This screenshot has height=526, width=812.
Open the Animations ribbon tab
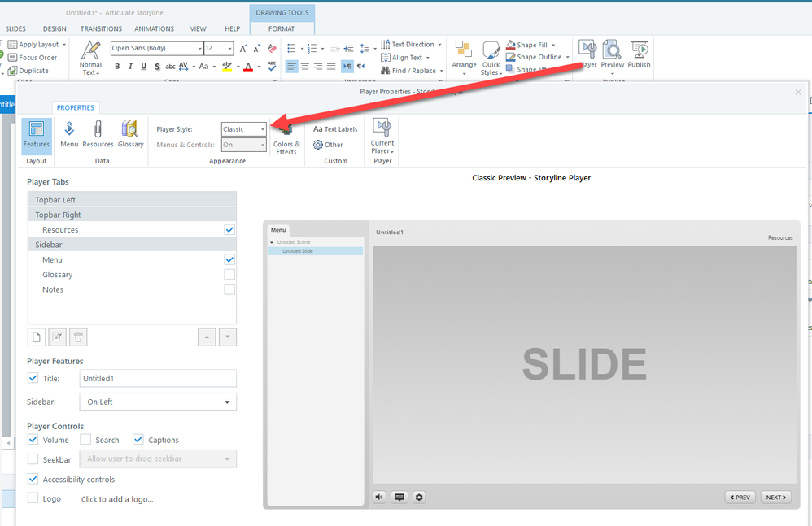155,29
